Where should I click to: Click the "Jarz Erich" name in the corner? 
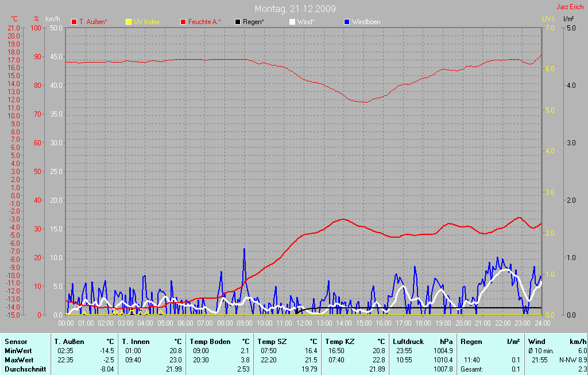tap(570, 7)
